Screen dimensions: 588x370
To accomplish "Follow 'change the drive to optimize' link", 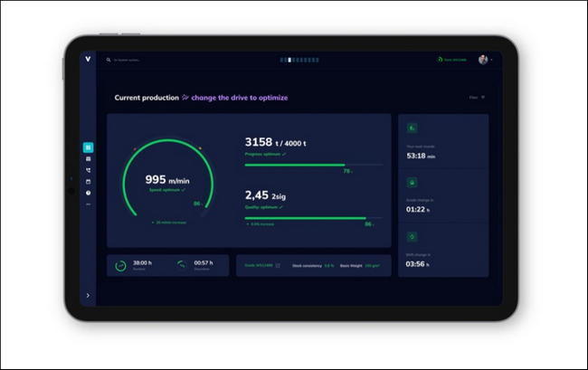I will (x=239, y=98).
